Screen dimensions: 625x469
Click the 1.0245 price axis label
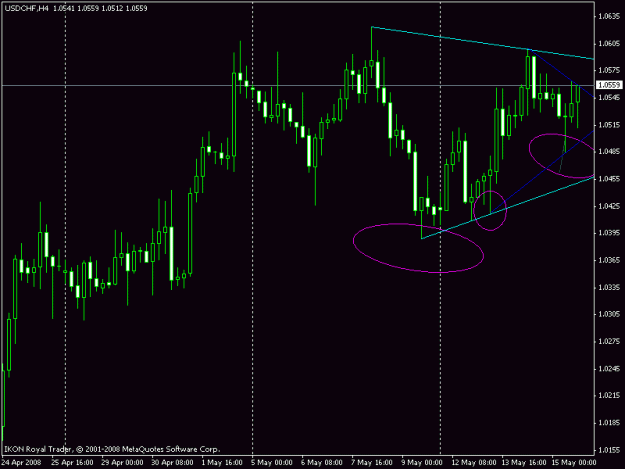click(x=609, y=369)
